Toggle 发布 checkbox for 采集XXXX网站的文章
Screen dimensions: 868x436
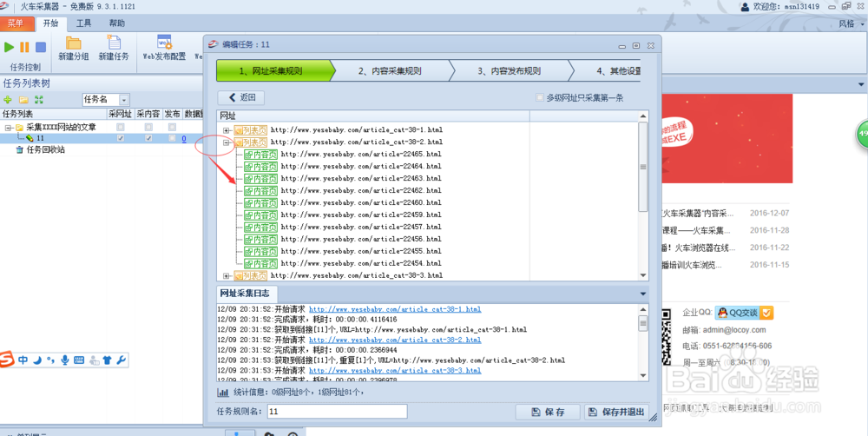coord(172,127)
